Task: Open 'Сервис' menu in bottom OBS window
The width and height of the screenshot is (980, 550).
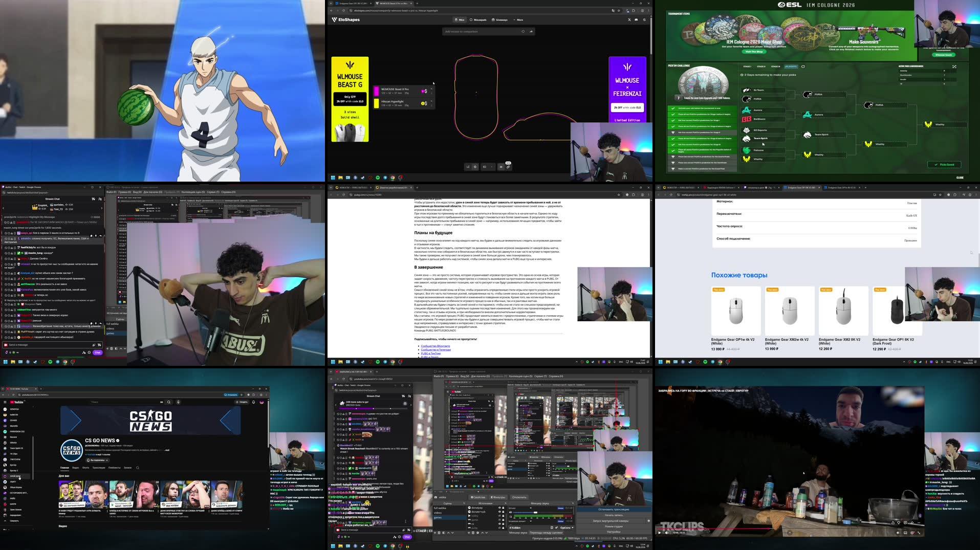Action: [x=541, y=376]
